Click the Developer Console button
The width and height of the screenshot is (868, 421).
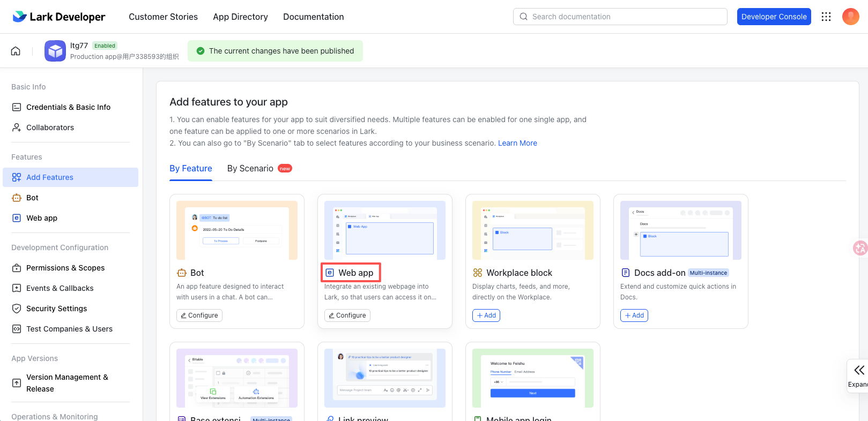(x=774, y=17)
